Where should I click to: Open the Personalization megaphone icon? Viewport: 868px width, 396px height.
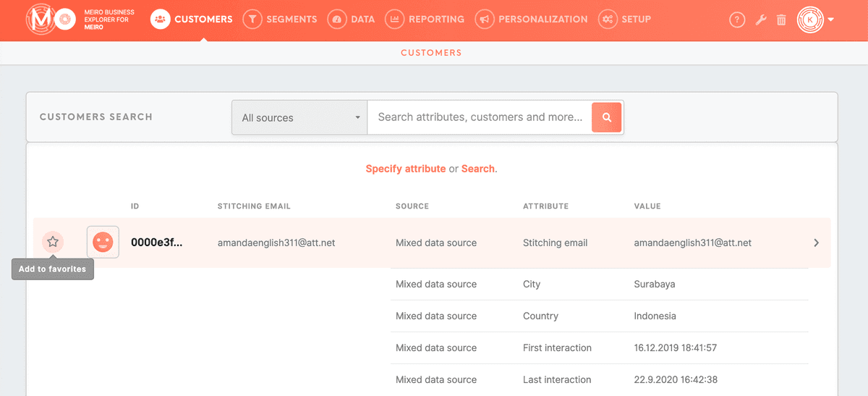(485, 20)
